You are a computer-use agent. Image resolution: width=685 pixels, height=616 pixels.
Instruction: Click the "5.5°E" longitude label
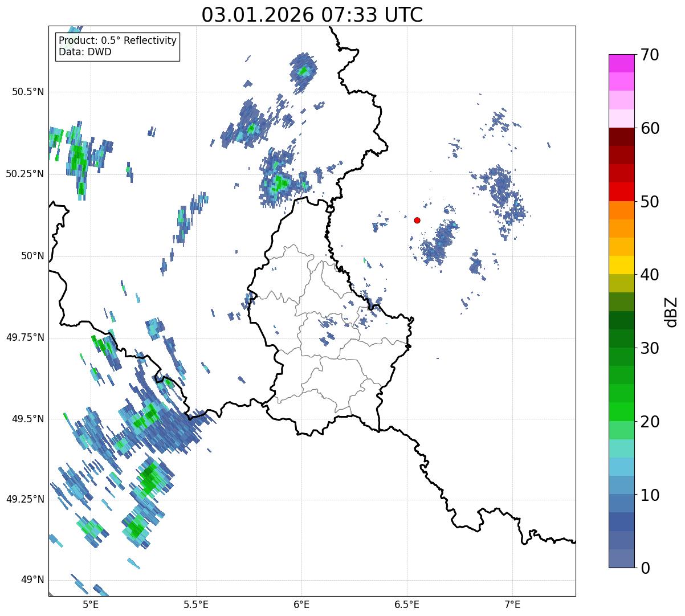[196, 604]
